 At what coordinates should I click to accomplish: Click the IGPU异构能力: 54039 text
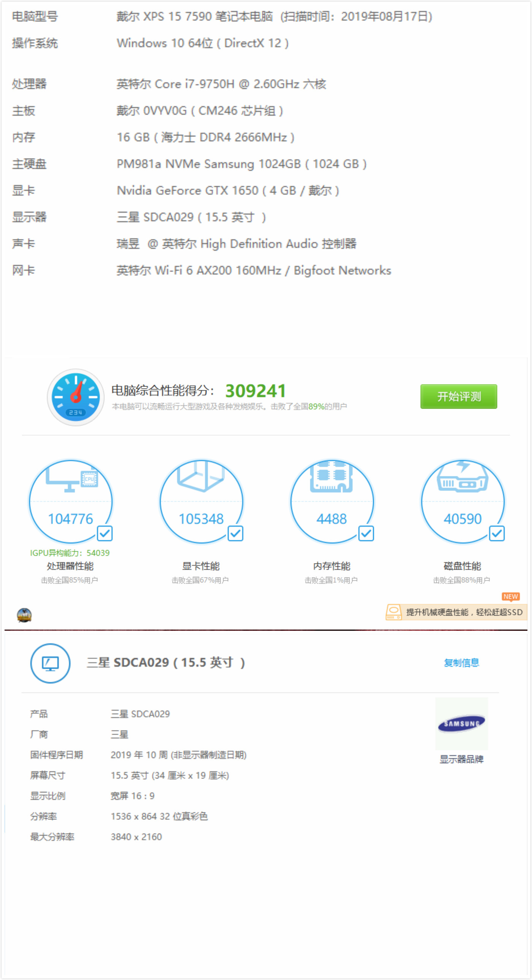click(x=70, y=553)
